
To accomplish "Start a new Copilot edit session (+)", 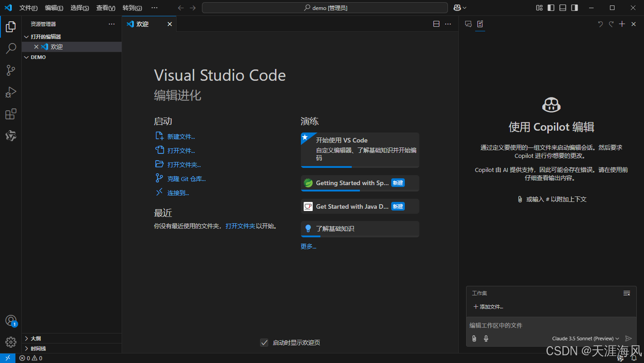I will tap(622, 24).
